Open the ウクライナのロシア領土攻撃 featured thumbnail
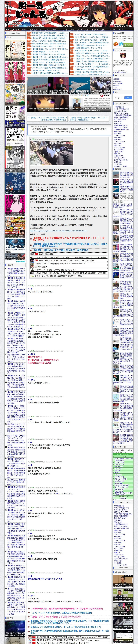Viewport: 138px width, 644px height. click(x=58, y=86)
